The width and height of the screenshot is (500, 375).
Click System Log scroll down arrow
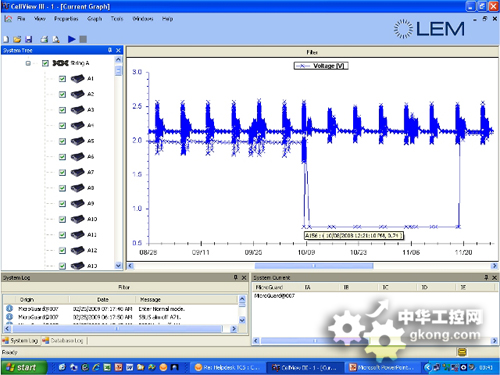pos(242,320)
